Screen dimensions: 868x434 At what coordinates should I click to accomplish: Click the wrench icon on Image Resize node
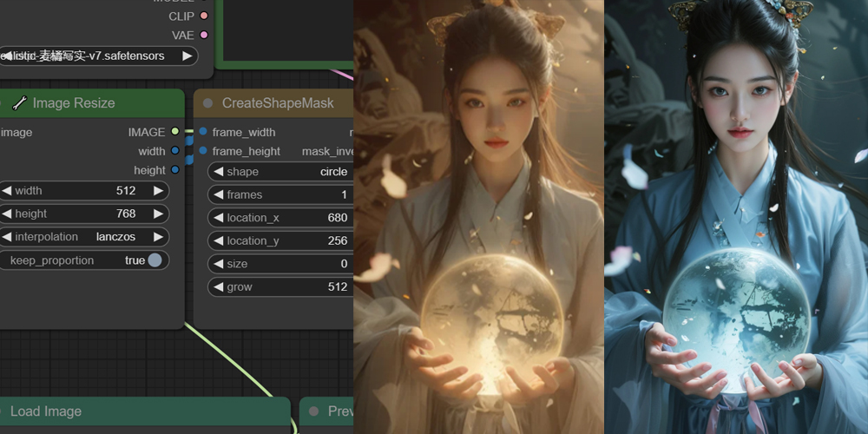click(19, 103)
